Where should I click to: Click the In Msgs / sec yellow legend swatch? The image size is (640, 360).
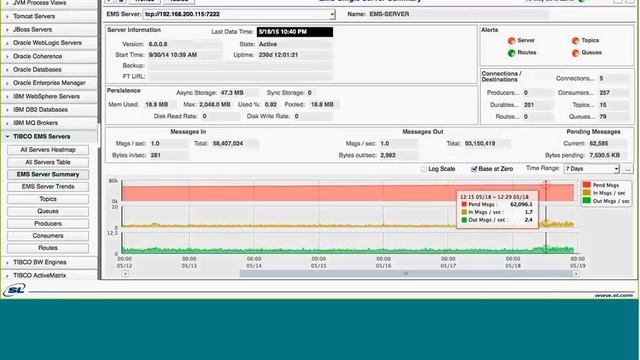coord(587,193)
